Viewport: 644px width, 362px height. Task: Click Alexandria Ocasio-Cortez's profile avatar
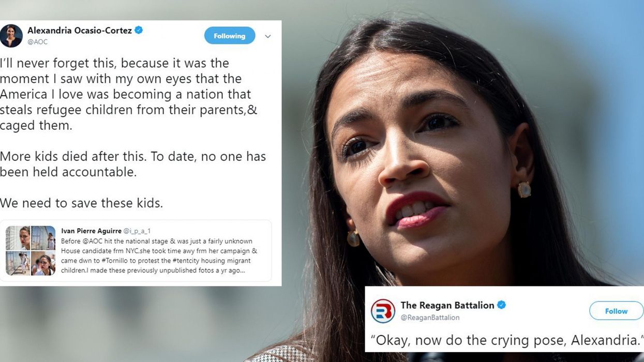11,36
